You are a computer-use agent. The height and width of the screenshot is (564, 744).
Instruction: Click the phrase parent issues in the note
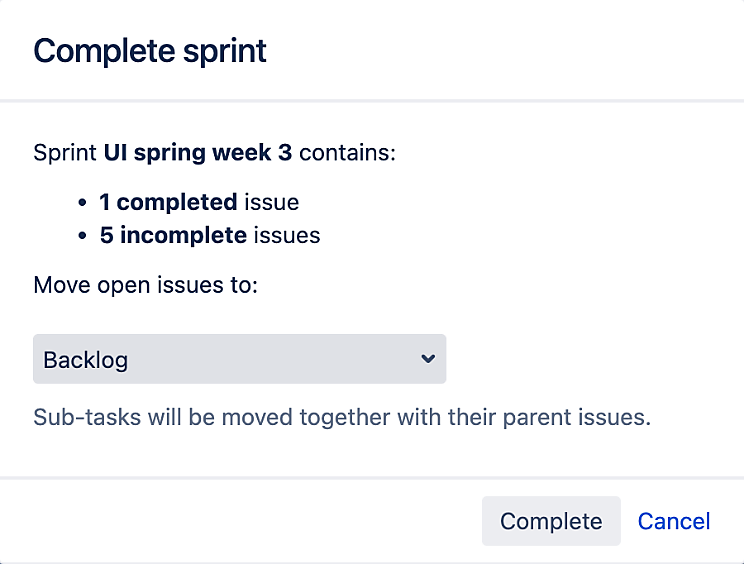click(x=577, y=417)
